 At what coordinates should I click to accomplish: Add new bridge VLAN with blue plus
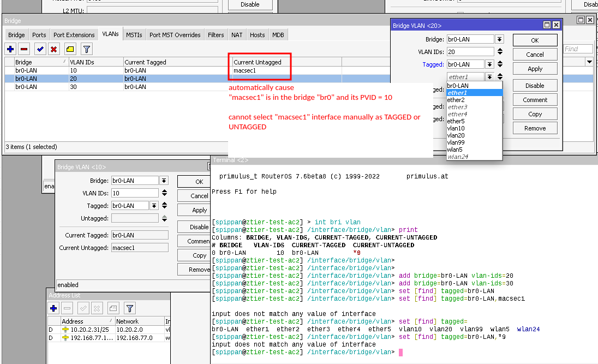tap(11, 49)
